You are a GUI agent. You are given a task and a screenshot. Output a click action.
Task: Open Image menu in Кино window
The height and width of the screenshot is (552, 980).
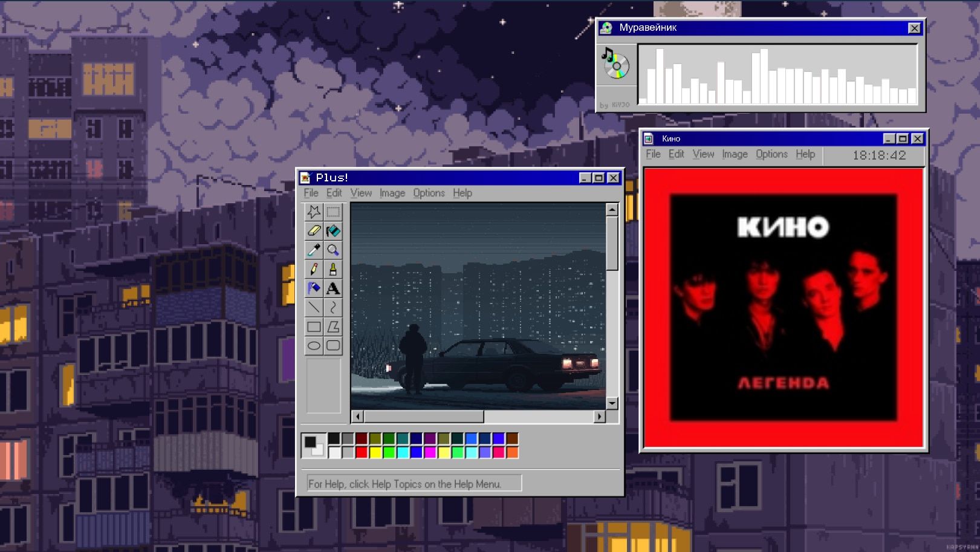(x=735, y=154)
